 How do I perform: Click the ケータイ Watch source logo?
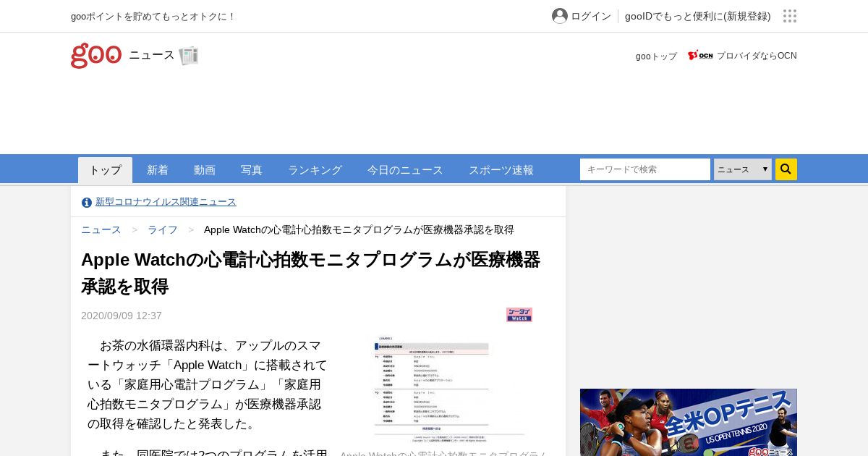(x=519, y=315)
